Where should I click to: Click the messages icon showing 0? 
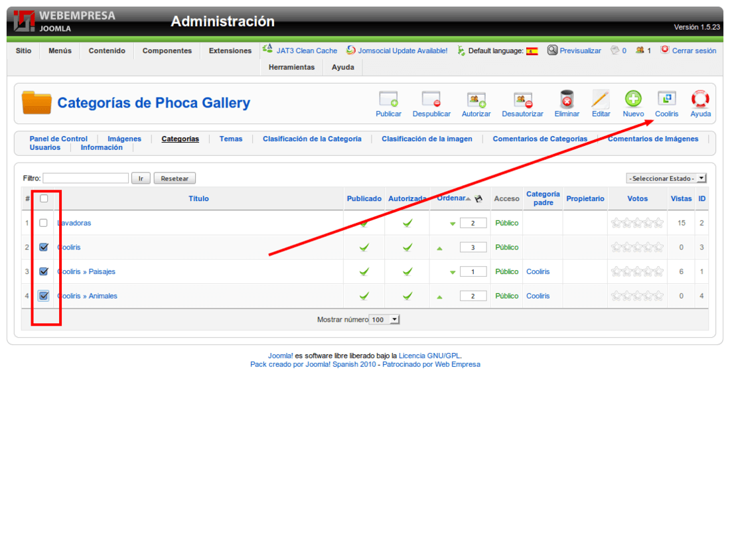[615, 50]
